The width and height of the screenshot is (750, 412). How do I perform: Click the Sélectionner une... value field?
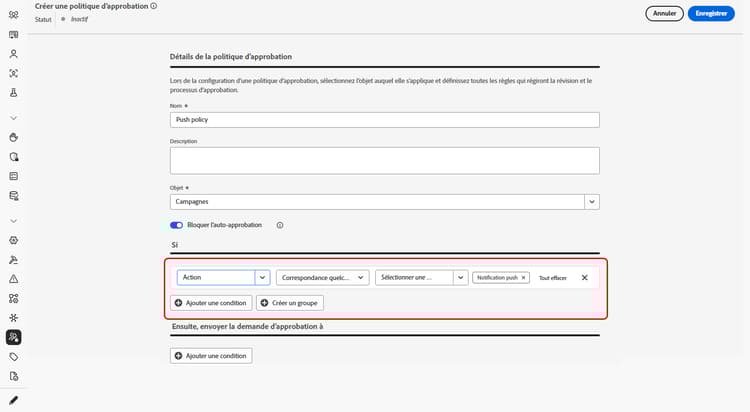click(414, 278)
